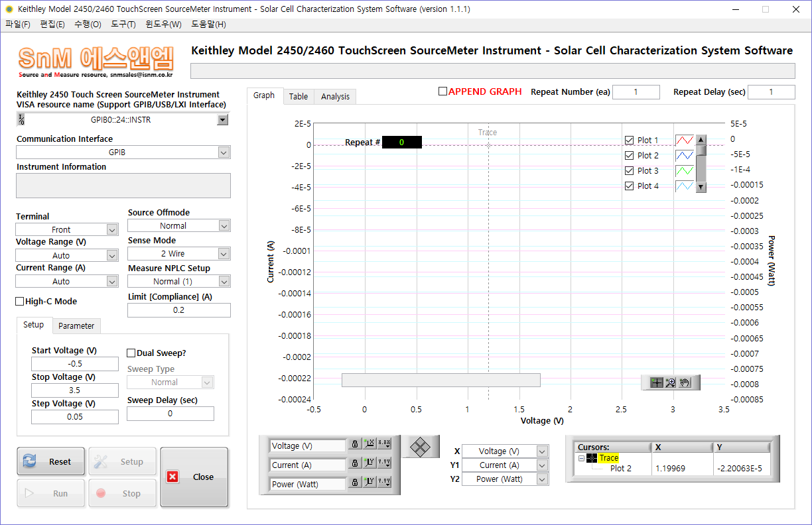Image resolution: width=812 pixels, height=525 pixels.
Task: Select the graph hand panning tool
Action: pos(685,382)
